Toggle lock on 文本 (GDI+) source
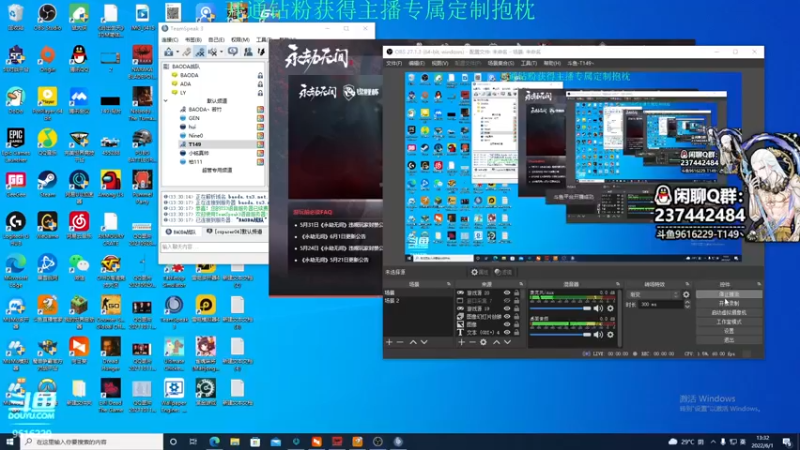 click(516, 332)
